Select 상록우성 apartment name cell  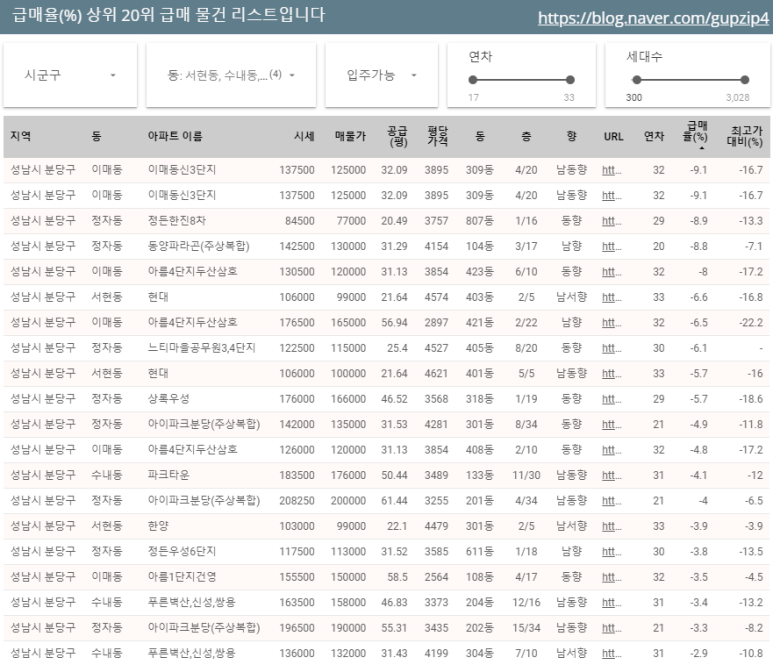coord(169,399)
